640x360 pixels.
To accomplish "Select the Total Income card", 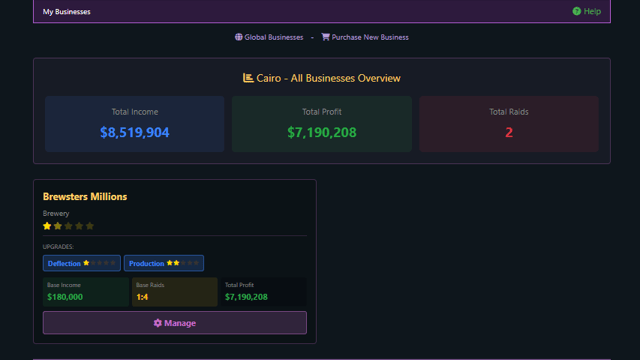I will [x=135, y=124].
